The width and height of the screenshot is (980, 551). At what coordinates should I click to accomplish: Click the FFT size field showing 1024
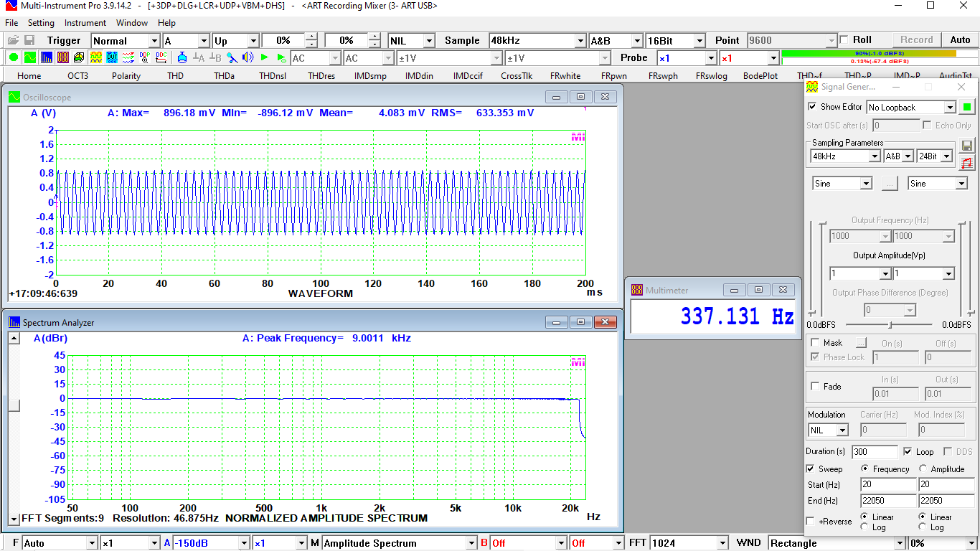tap(687, 543)
